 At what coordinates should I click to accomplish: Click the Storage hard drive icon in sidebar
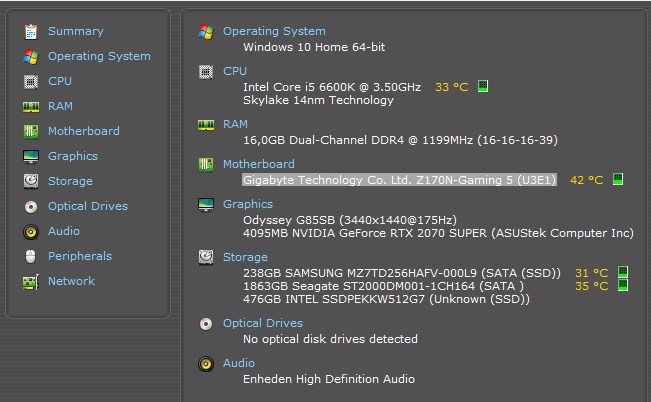pos(31,181)
